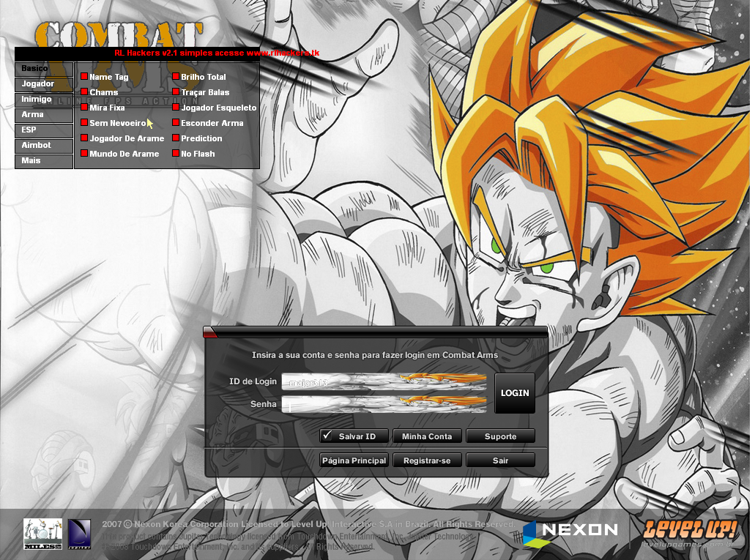Click the Level Up! logo
755x560 pixels.
689,530
